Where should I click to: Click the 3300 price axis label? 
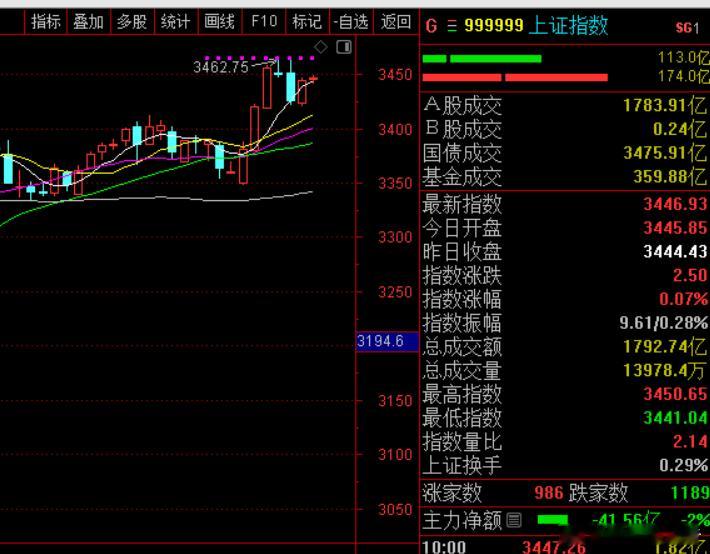tap(395, 237)
